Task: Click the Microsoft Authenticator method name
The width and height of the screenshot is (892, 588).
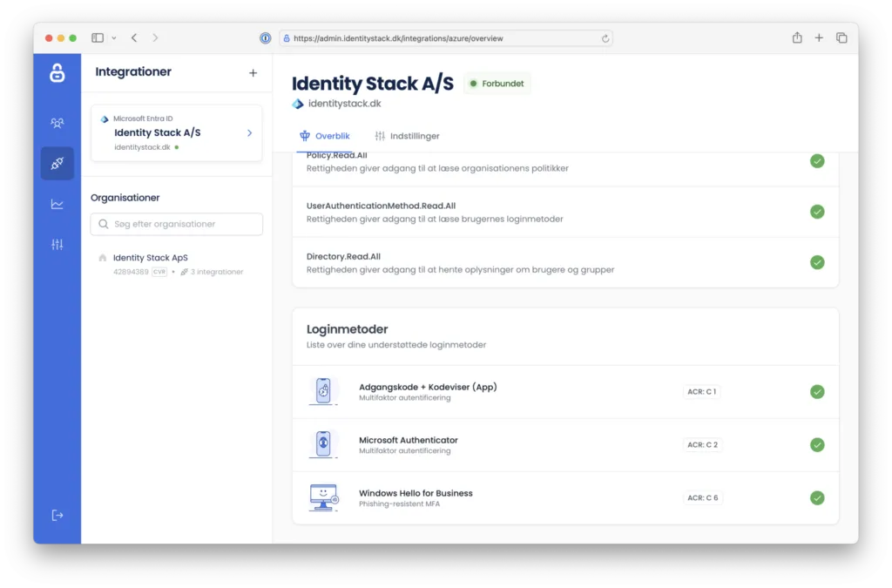Action: pyautogui.click(x=408, y=440)
